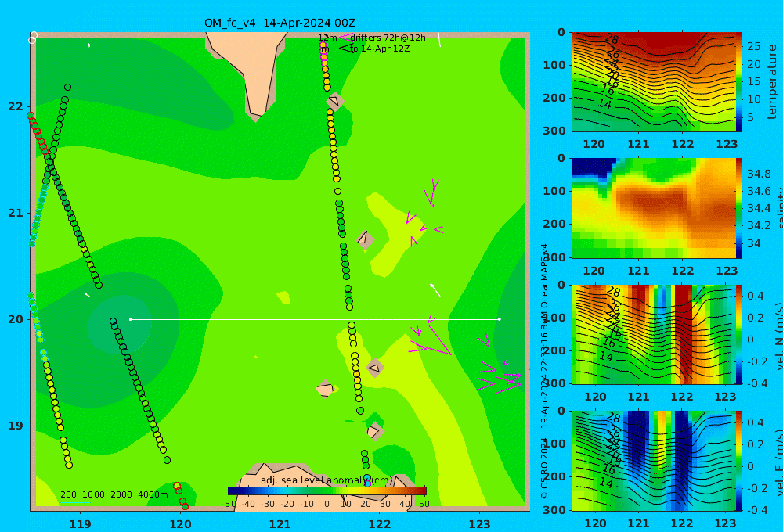Image resolution: width=783 pixels, height=532 pixels.
Task: Click latitude label 22 on the main map axis
Action: (x=16, y=107)
